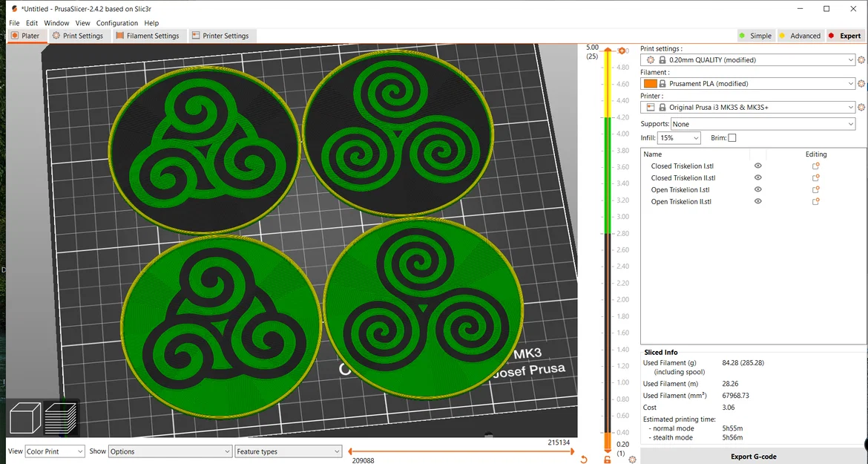Switch to the 3D editor view cube icon
Screen dimensions: 868x464
(25, 417)
